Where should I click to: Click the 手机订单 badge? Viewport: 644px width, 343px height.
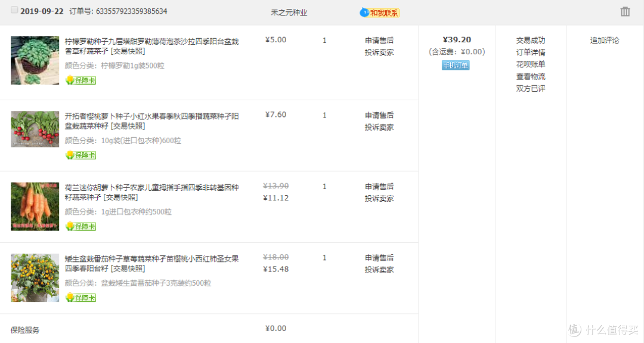456,65
